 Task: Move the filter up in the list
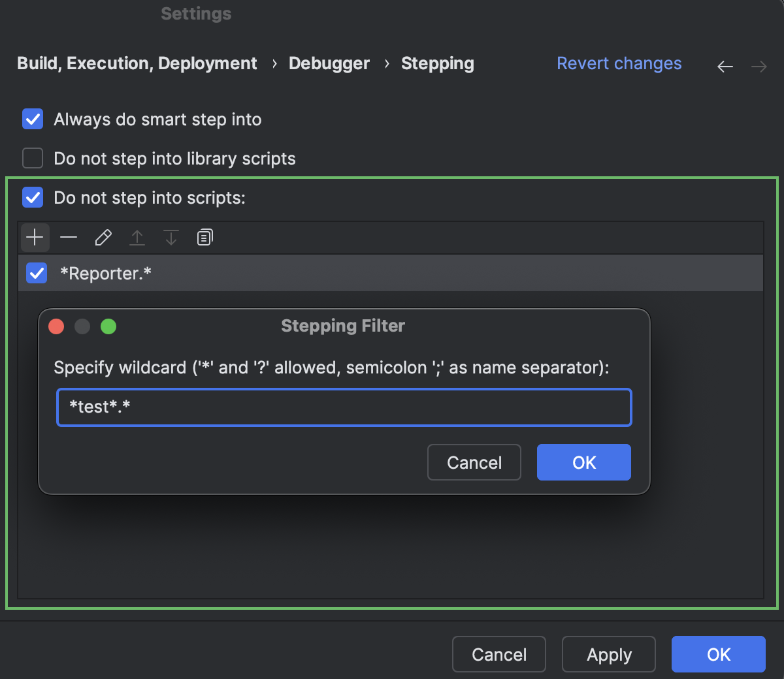pyautogui.click(x=137, y=237)
